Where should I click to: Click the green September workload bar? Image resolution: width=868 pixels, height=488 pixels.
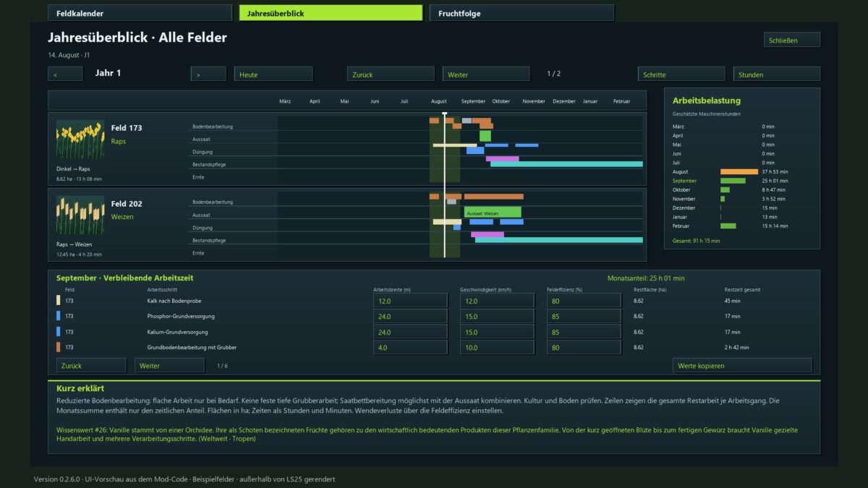pyautogui.click(x=733, y=181)
